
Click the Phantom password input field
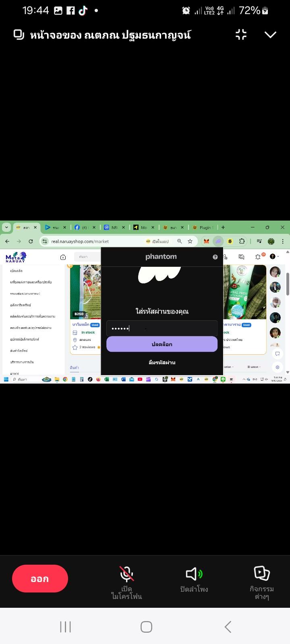coord(162,328)
